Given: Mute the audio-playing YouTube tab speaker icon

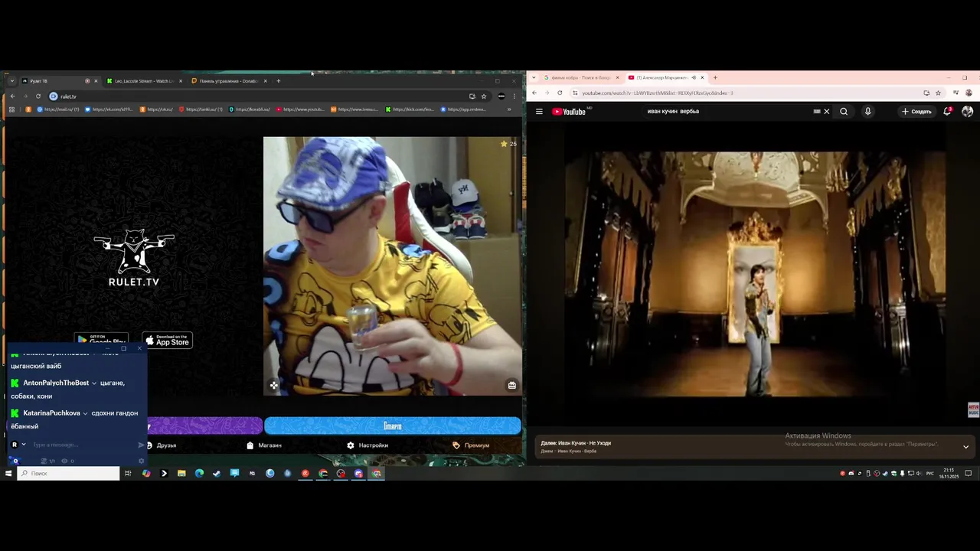Looking at the screenshot, I should (694, 77).
